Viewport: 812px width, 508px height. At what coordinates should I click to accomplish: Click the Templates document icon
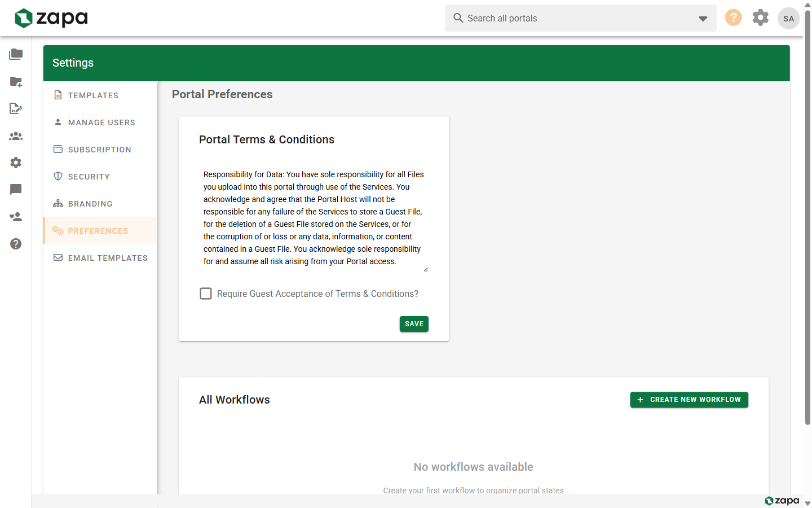[58, 95]
